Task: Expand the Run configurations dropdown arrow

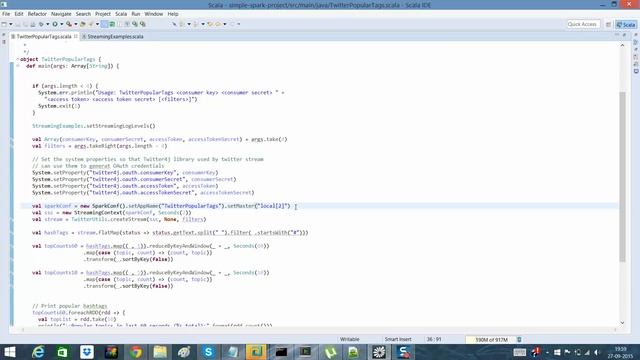Action: pos(62,24)
